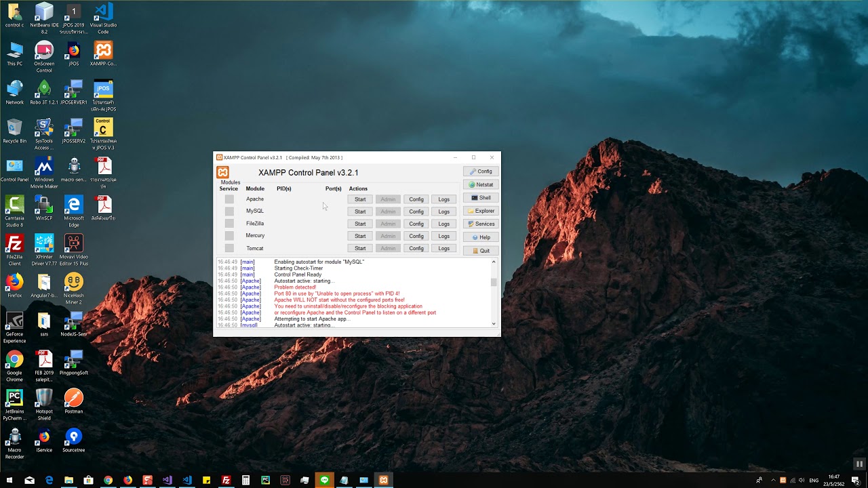Click the 'Control Panel Ready' log line
This screenshot has width=868, height=488.
(298, 274)
